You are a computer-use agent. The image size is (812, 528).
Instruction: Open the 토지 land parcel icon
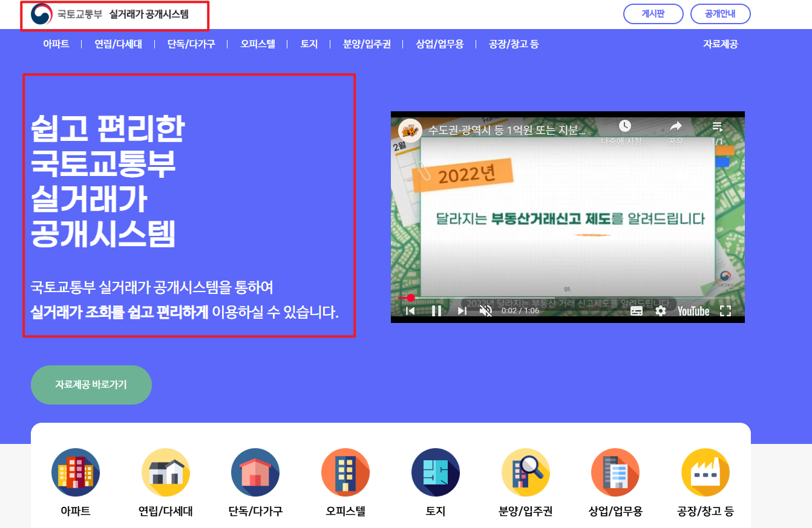[x=435, y=472]
